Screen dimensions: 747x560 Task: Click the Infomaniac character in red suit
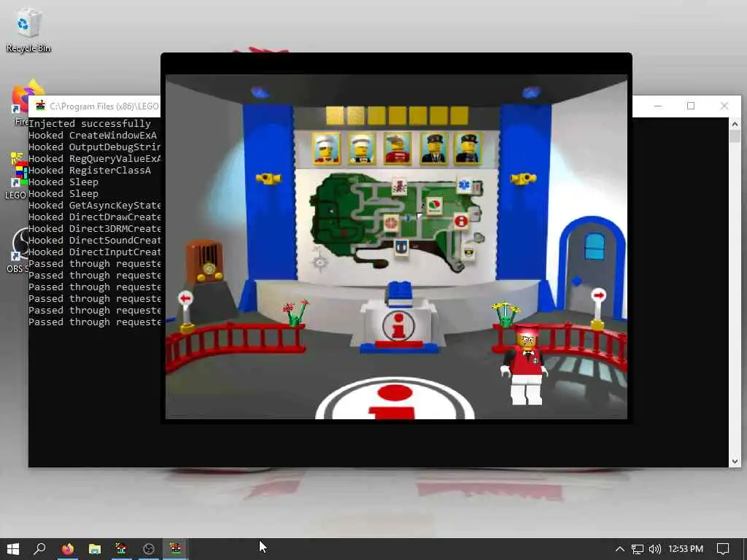pyautogui.click(x=525, y=365)
